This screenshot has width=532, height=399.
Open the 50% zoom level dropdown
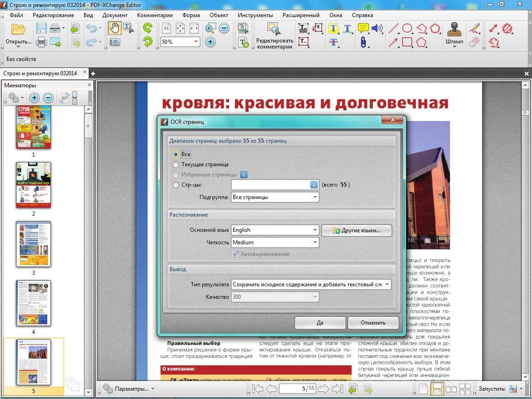[196, 42]
